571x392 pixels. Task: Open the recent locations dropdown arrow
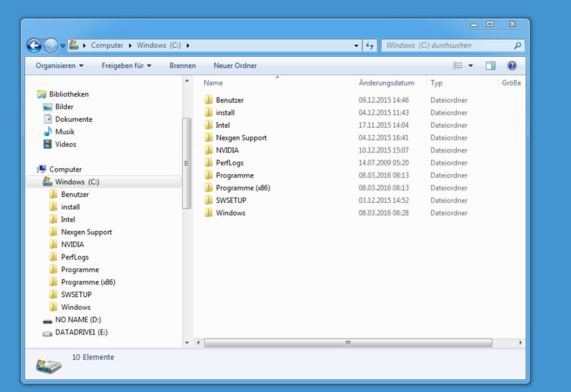62,46
